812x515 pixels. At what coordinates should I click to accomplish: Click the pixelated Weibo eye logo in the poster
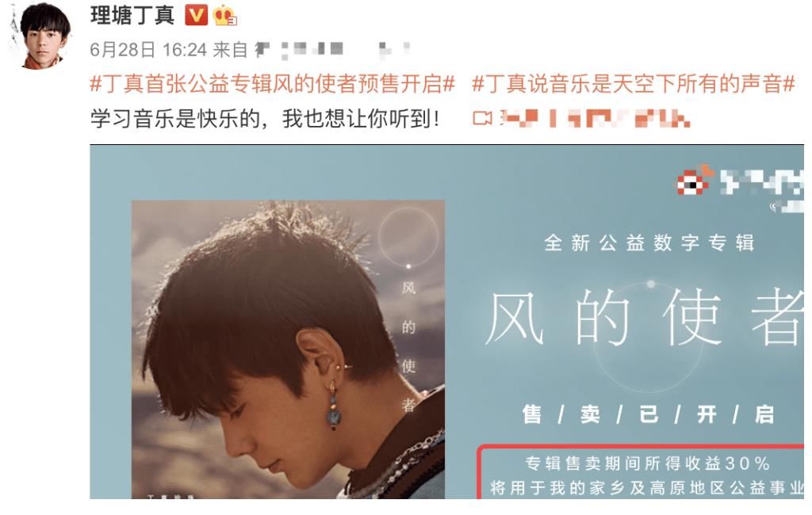[693, 181]
